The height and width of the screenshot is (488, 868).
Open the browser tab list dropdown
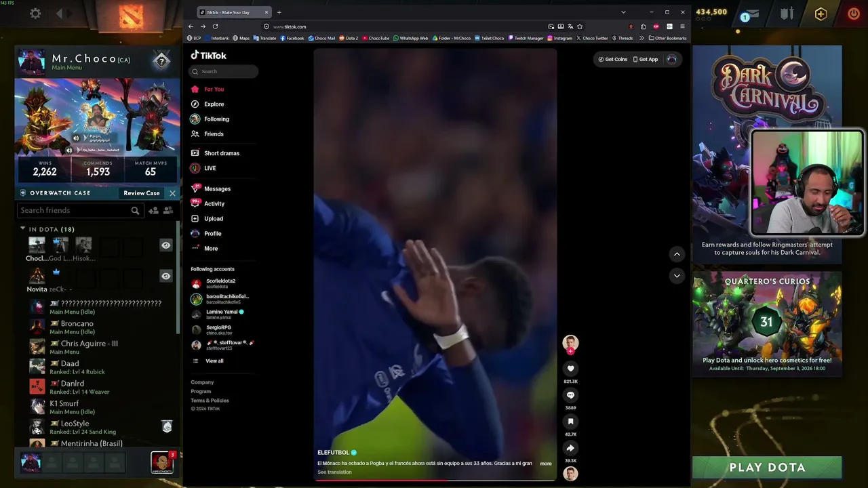click(623, 12)
